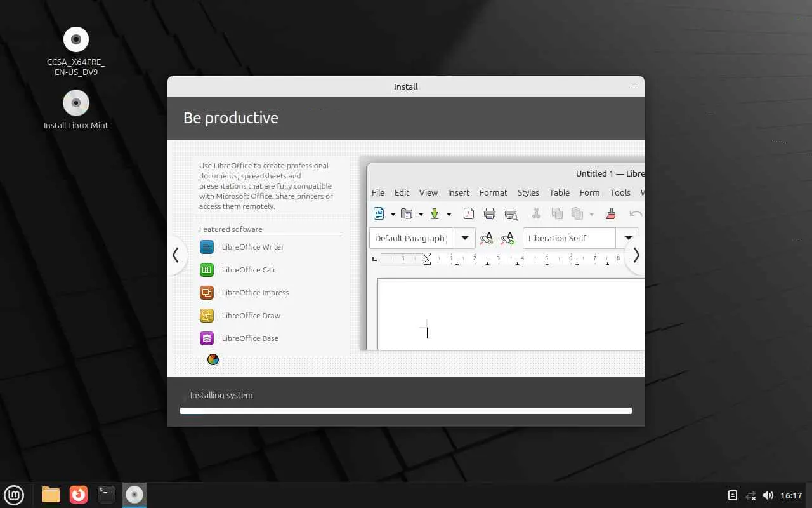Go to the previous slide using left arrow
The height and width of the screenshot is (508, 812).
coord(176,255)
